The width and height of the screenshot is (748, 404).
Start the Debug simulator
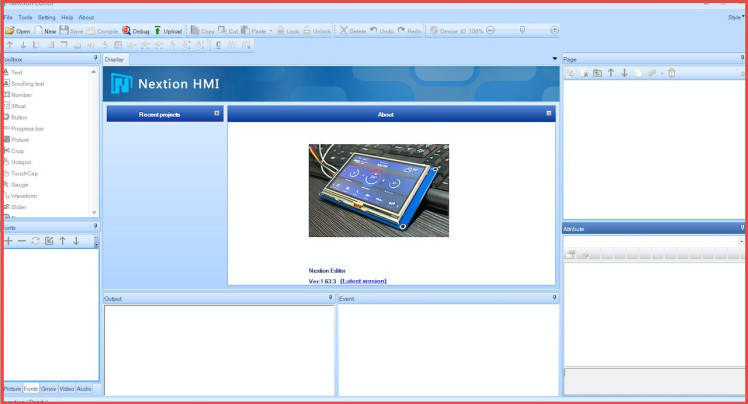coord(136,31)
